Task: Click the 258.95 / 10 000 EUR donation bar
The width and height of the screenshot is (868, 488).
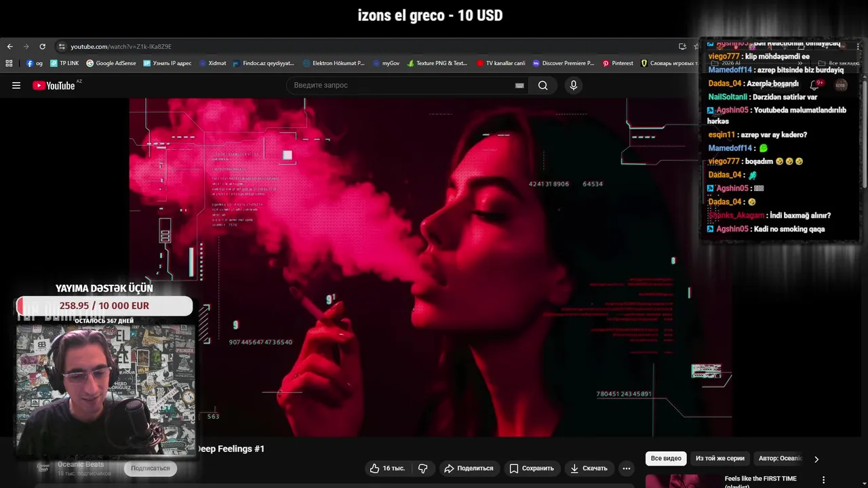Action: 104,306
